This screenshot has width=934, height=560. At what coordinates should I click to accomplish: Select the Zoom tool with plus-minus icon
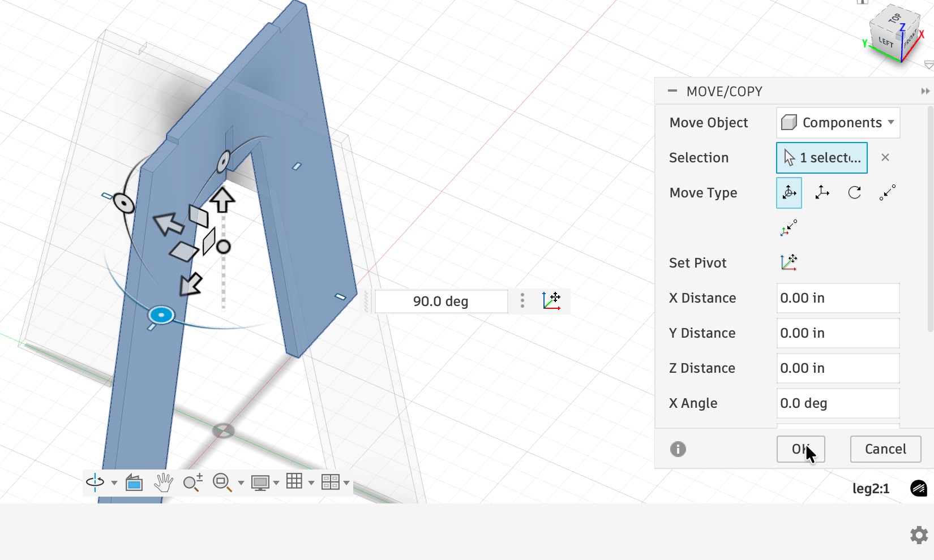(193, 483)
